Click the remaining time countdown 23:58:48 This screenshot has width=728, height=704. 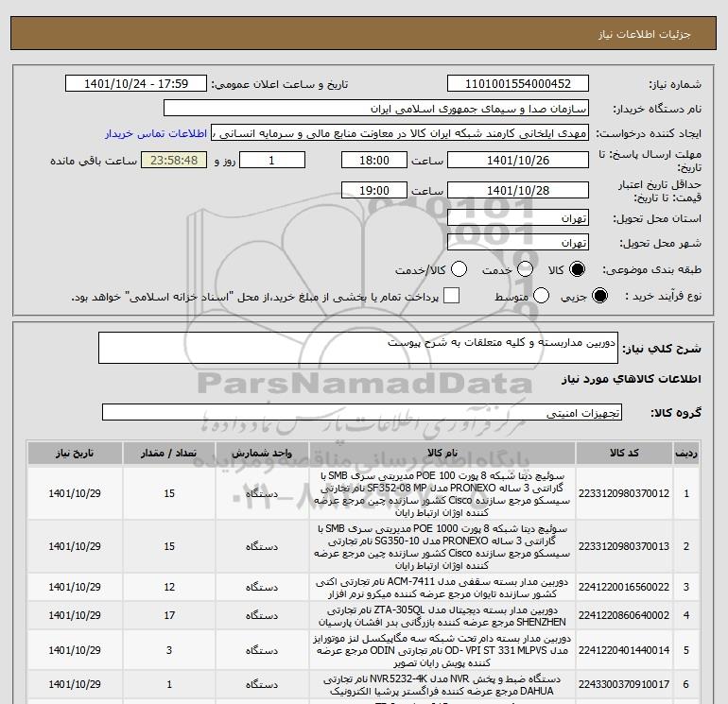(x=174, y=160)
